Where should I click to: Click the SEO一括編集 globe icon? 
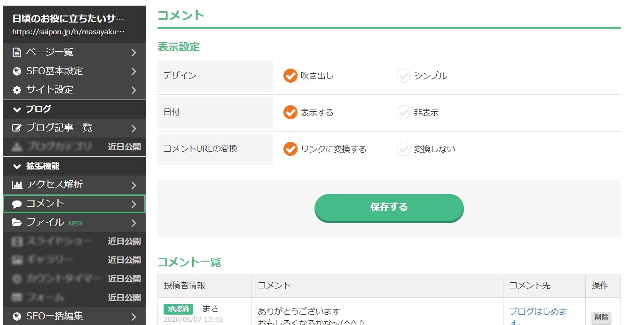coord(17,317)
